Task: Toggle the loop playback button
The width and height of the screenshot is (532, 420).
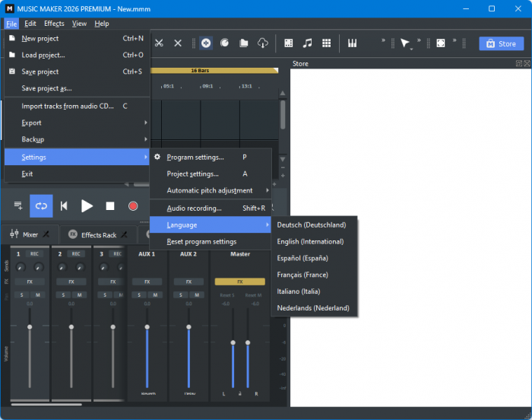Action: click(41, 206)
